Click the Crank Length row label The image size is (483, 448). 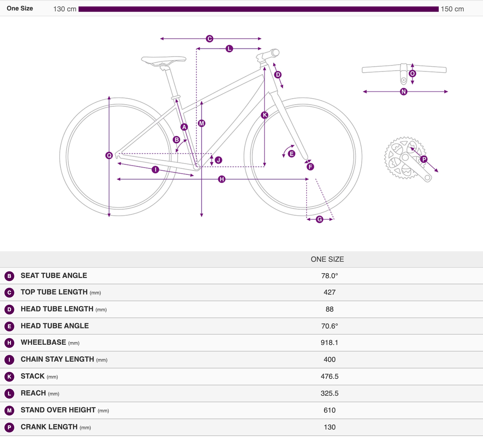pos(49,427)
